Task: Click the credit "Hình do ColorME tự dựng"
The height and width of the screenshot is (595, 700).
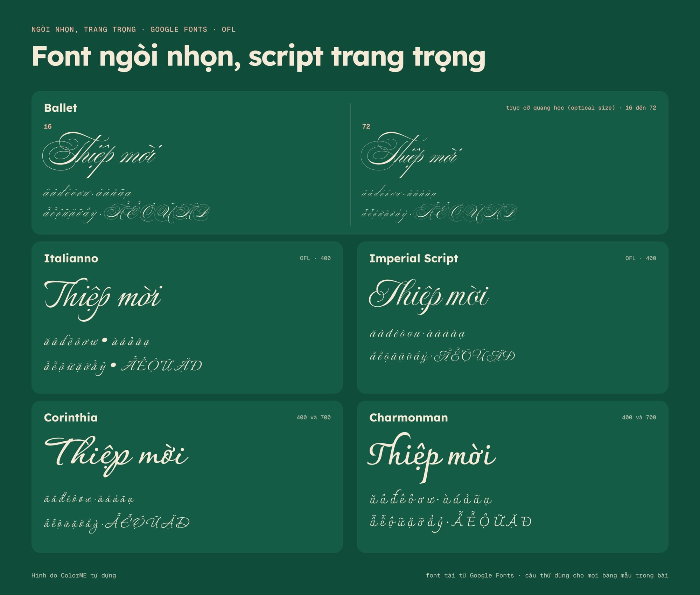Action: [x=74, y=575]
